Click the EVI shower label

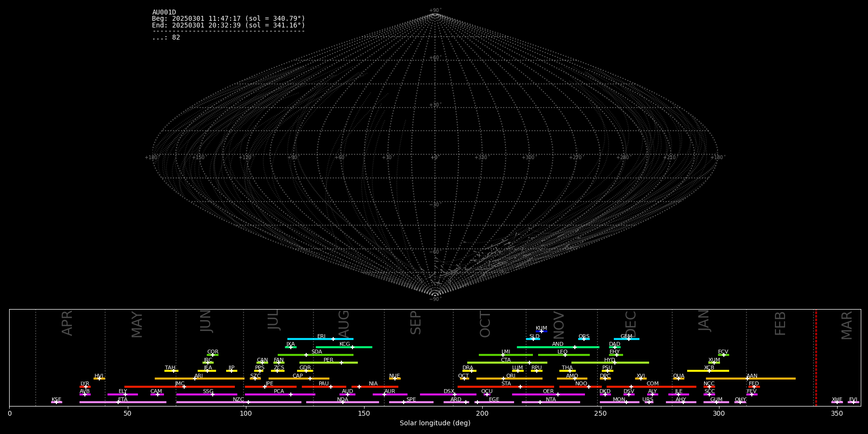click(853, 400)
